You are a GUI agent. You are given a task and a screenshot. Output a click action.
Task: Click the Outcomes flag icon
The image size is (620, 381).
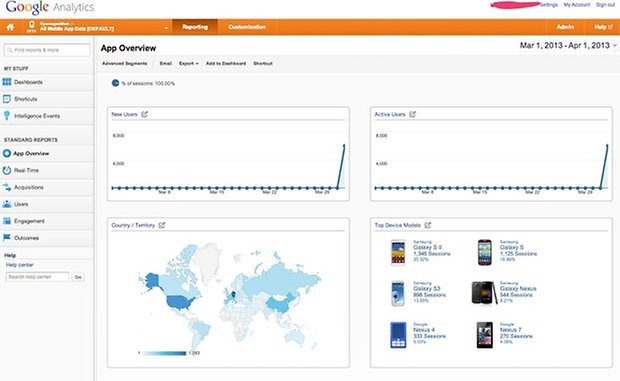(x=7, y=238)
